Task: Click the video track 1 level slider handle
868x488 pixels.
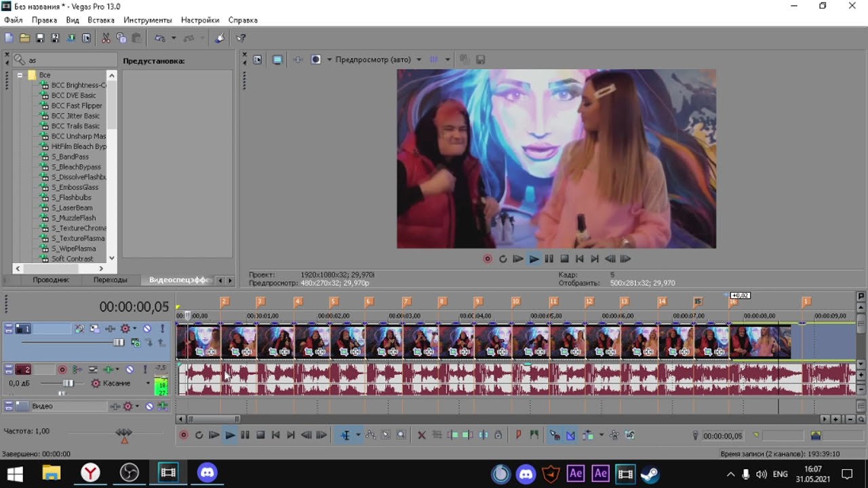Action: [x=119, y=343]
